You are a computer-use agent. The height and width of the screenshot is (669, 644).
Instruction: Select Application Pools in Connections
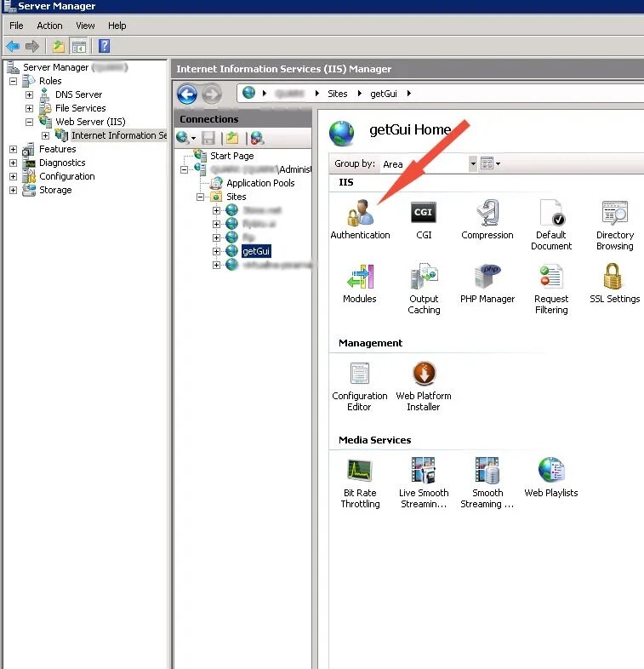point(260,183)
